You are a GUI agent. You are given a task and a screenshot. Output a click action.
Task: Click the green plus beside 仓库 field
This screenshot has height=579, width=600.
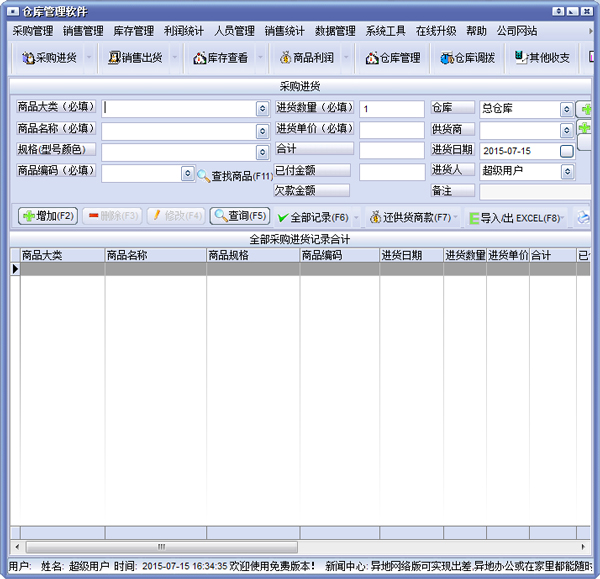point(585,109)
